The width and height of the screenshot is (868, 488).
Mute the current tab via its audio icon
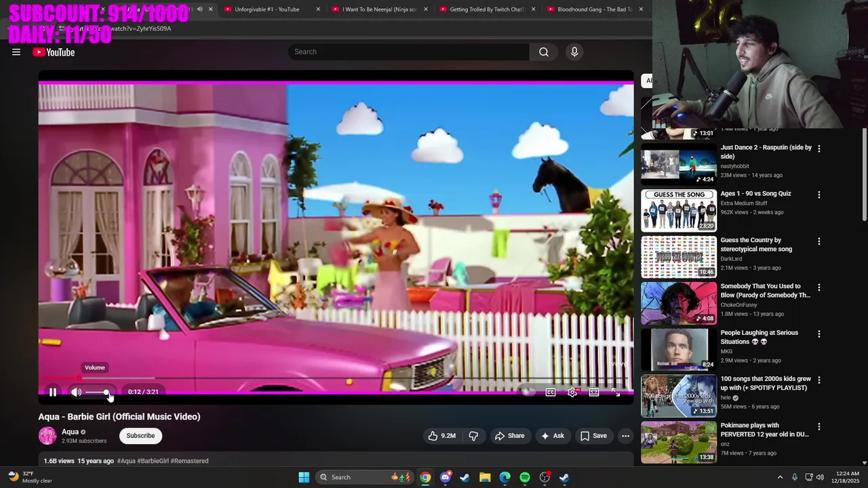pyautogui.click(x=199, y=9)
